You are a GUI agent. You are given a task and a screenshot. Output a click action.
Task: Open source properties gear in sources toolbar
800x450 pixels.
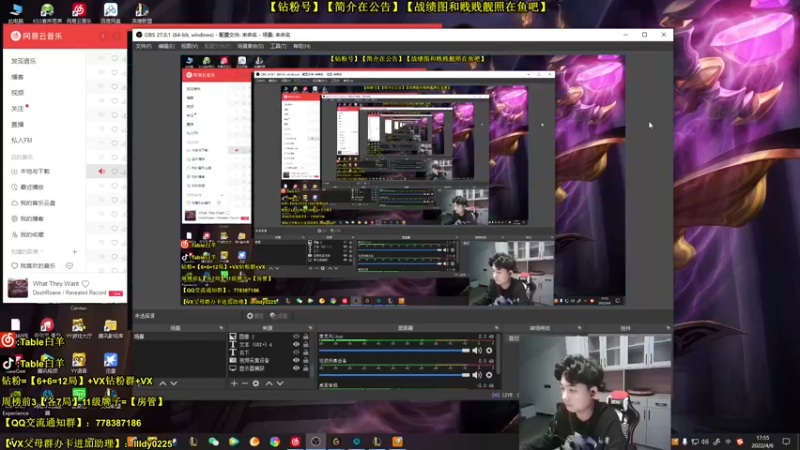[256, 383]
